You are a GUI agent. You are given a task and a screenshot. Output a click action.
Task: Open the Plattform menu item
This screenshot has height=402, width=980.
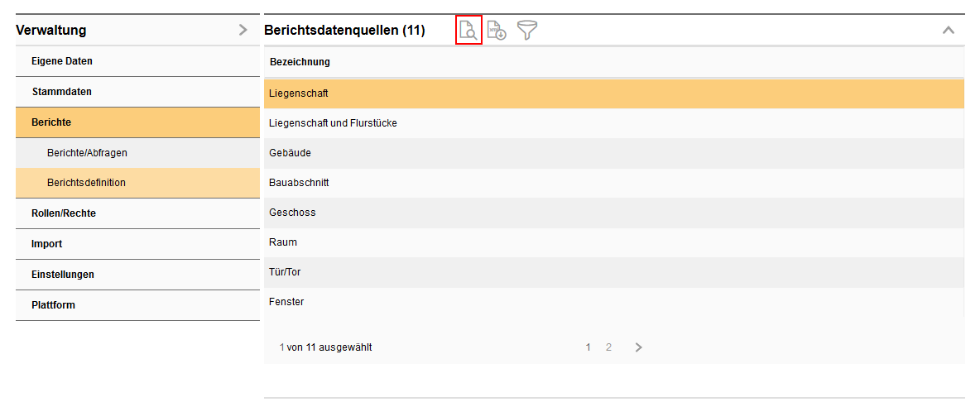[x=53, y=305]
